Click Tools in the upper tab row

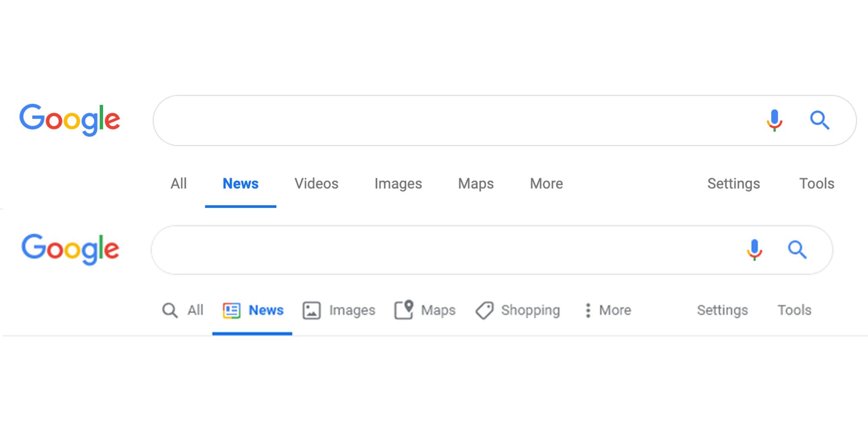pyautogui.click(x=816, y=184)
